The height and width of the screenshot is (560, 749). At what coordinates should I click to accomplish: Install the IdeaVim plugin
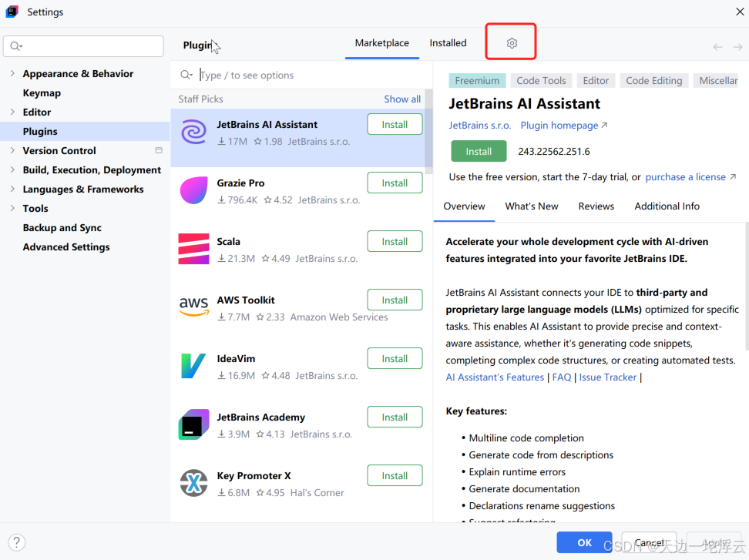click(x=395, y=358)
